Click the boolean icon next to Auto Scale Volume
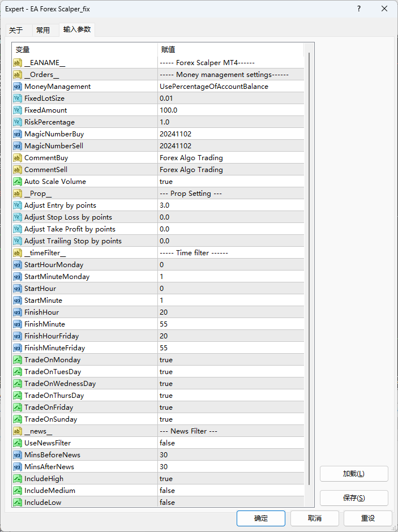 [18, 182]
